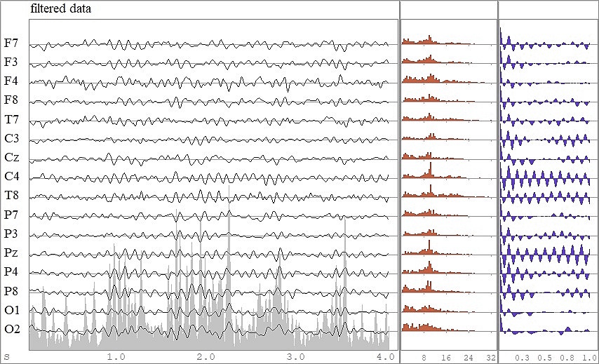Click the 4.0 second time axis label
Viewport: 599px width, 364px height.
(x=386, y=357)
